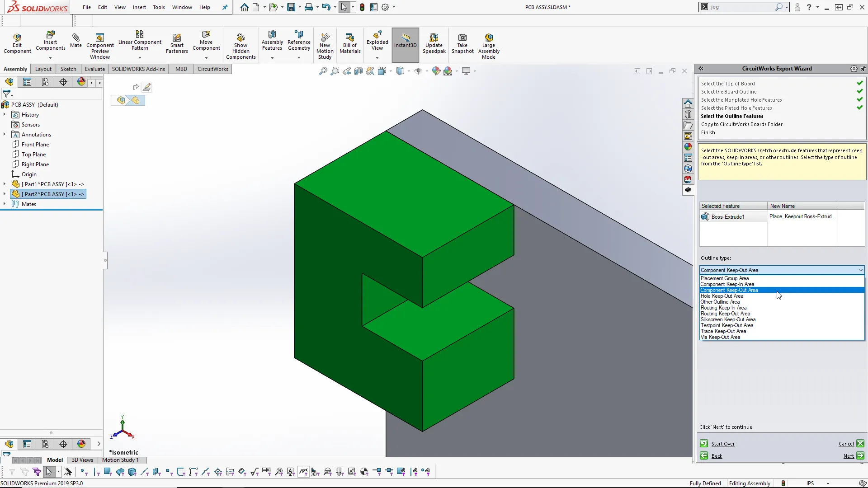Click Next in the Export Wizard
The height and width of the screenshot is (488, 868).
(x=854, y=456)
